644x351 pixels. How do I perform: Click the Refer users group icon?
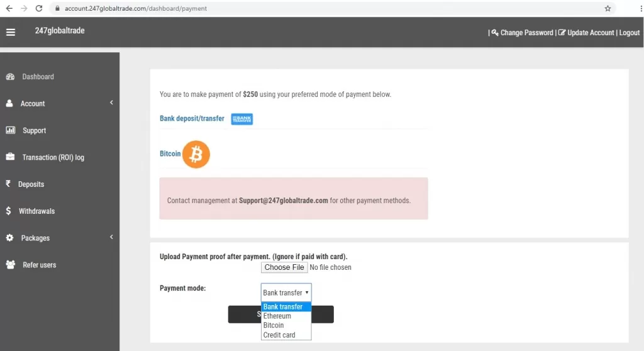pos(11,265)
